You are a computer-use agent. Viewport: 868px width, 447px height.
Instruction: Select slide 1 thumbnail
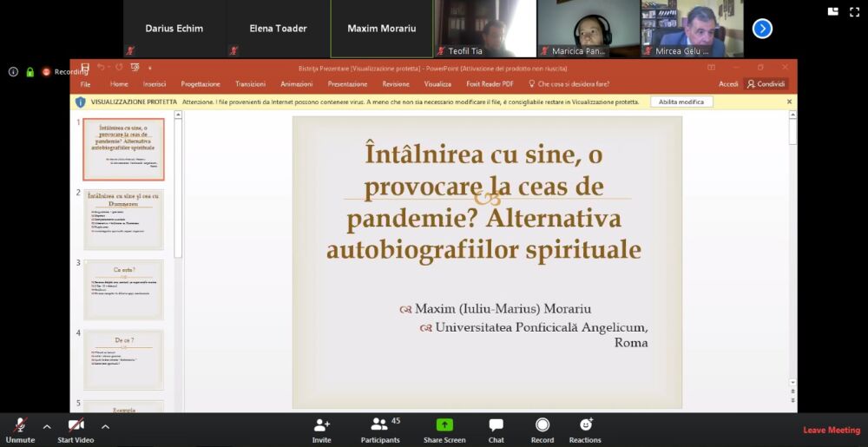(x=123, y=149)
